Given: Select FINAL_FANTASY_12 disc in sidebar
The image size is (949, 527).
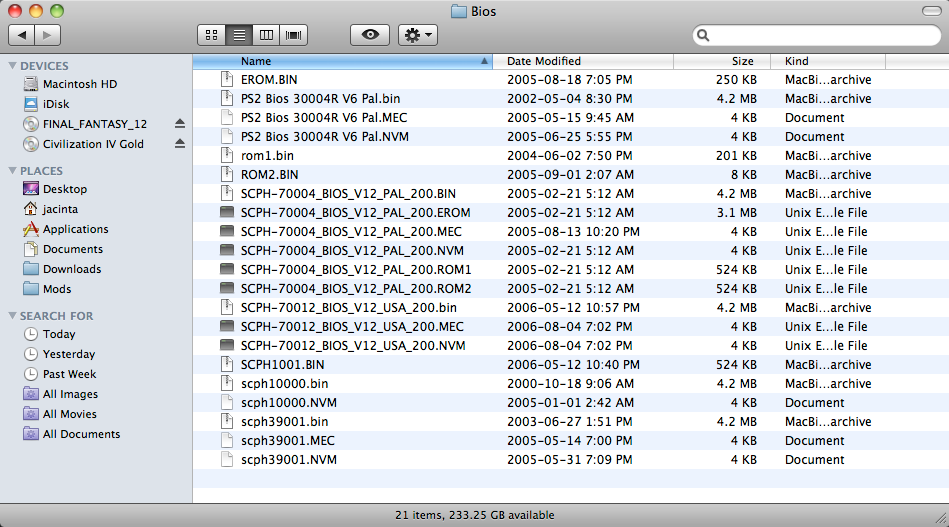Looking at the screenshot, I should (94, 124).
